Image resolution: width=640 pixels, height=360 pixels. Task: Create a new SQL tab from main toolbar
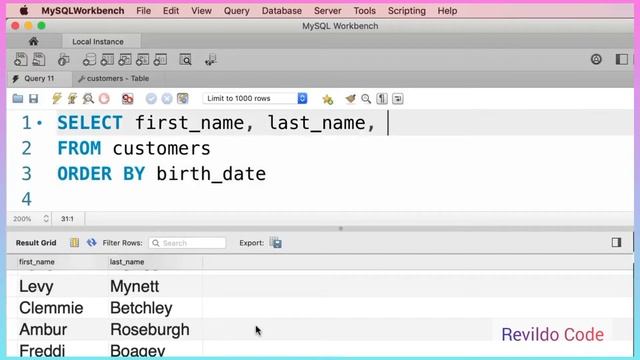coord(20,60)
